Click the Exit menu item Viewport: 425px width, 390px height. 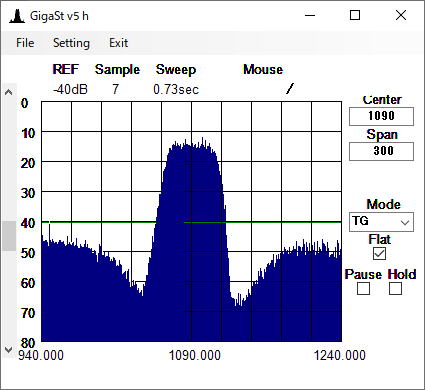click(118, 43)
